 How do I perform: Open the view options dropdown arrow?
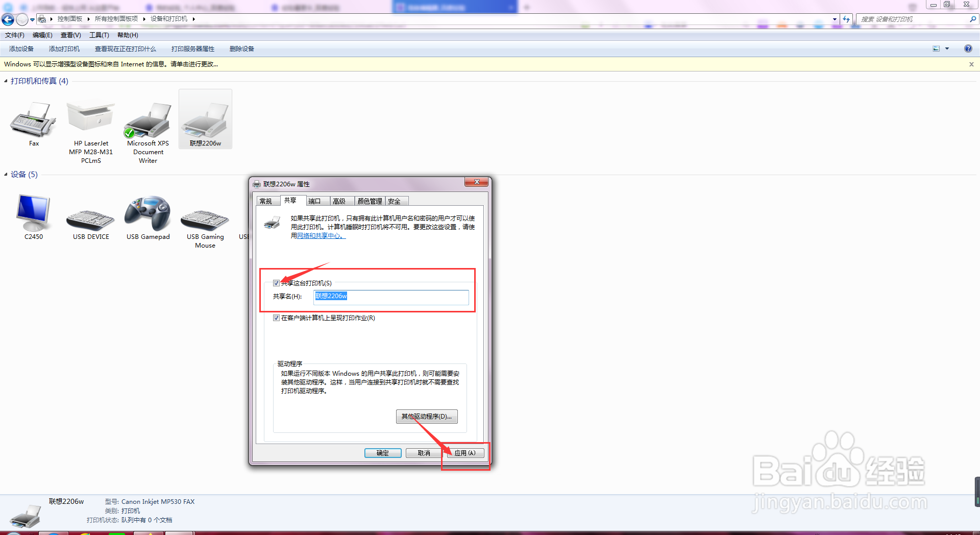point(947,48)
